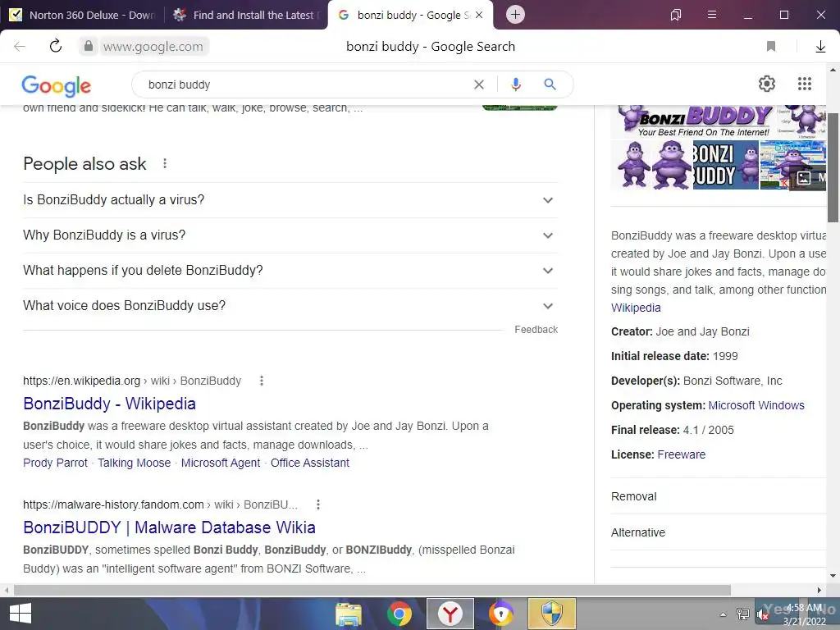Click Yandex Browser taskbar icon
Image resolution: width=840 pixels, height=630 pixels.
[x=450, y=614]
